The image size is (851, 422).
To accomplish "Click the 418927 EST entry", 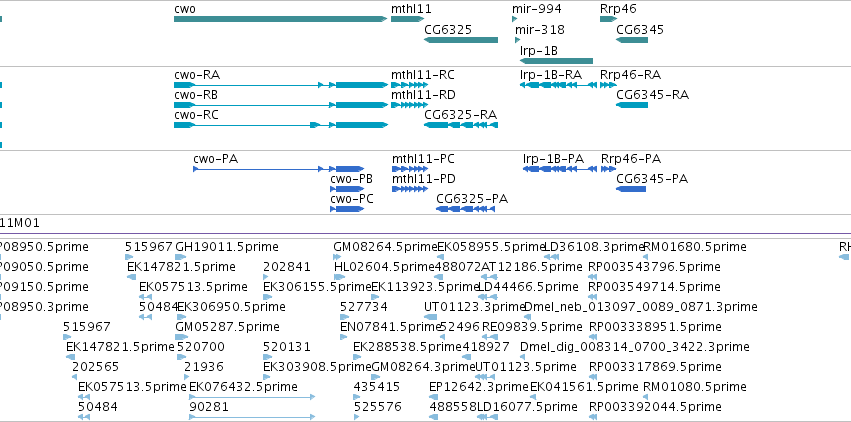I will click(466, 357).
